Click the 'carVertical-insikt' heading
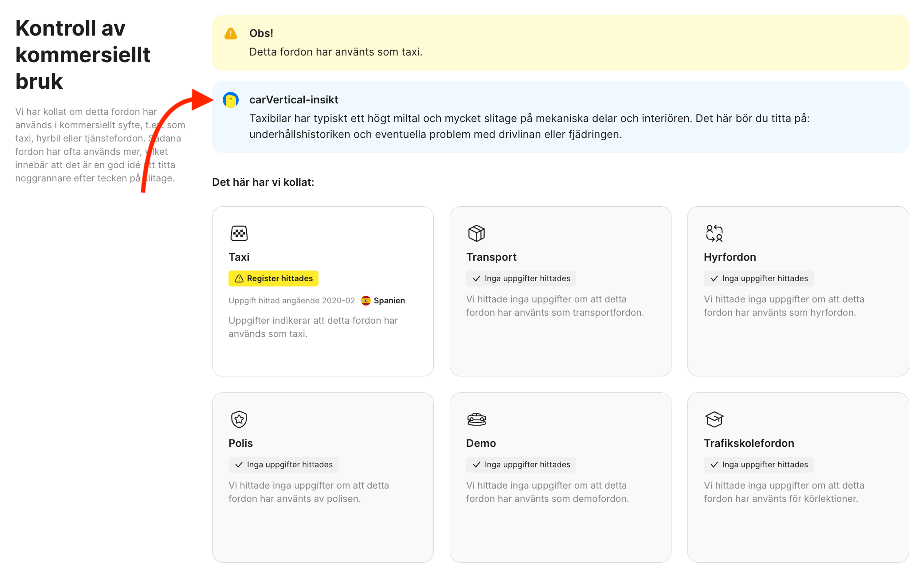The height and width of the screenshot is (578, 924). [293, 100]
